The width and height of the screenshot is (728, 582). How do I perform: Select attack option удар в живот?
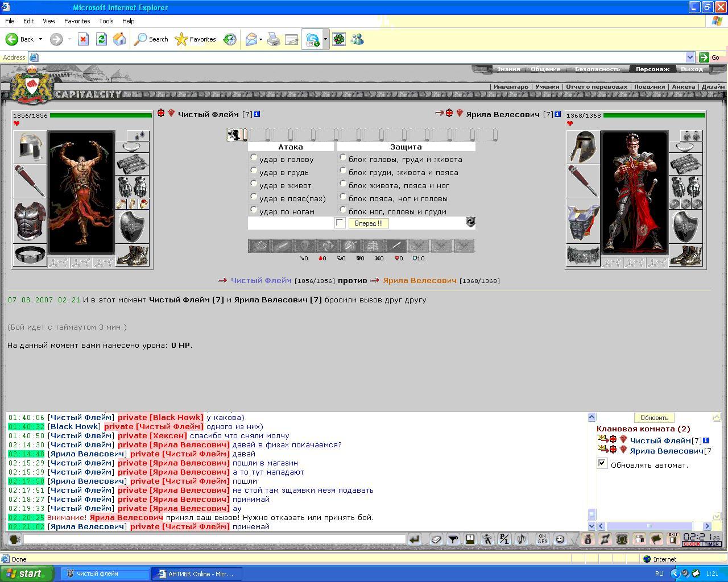(x=254, y=184)
